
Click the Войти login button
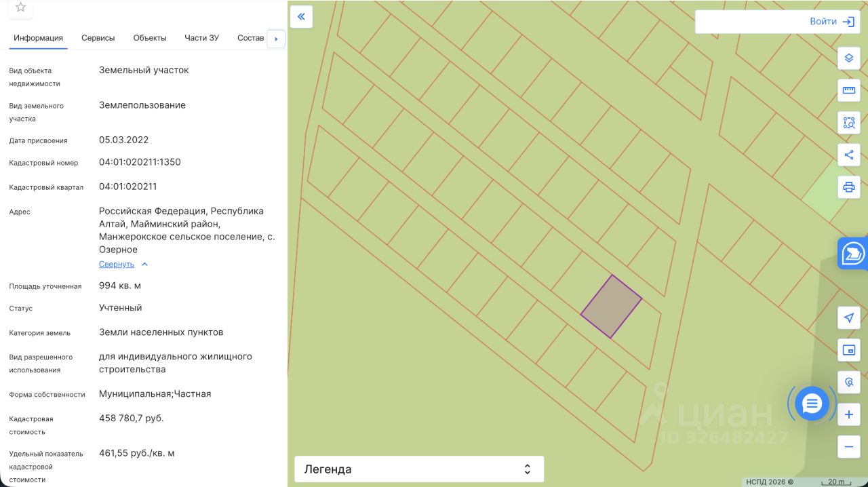[823, 22]
